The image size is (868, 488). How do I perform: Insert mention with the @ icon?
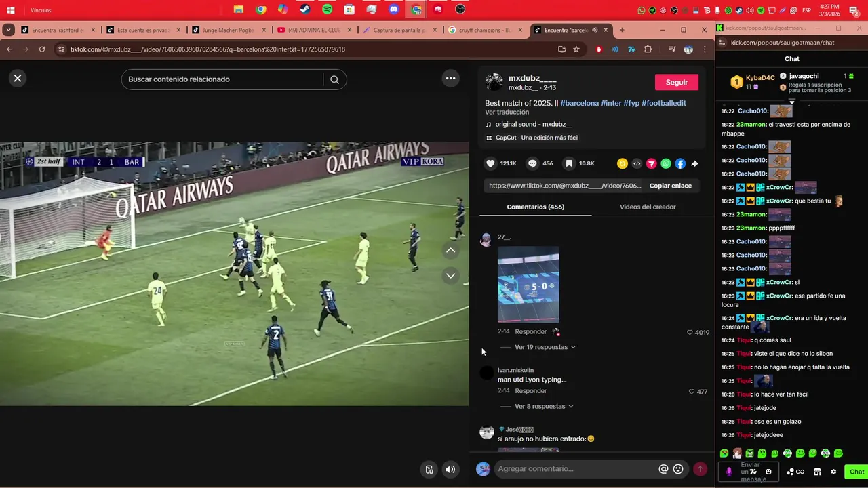(663, 469)
